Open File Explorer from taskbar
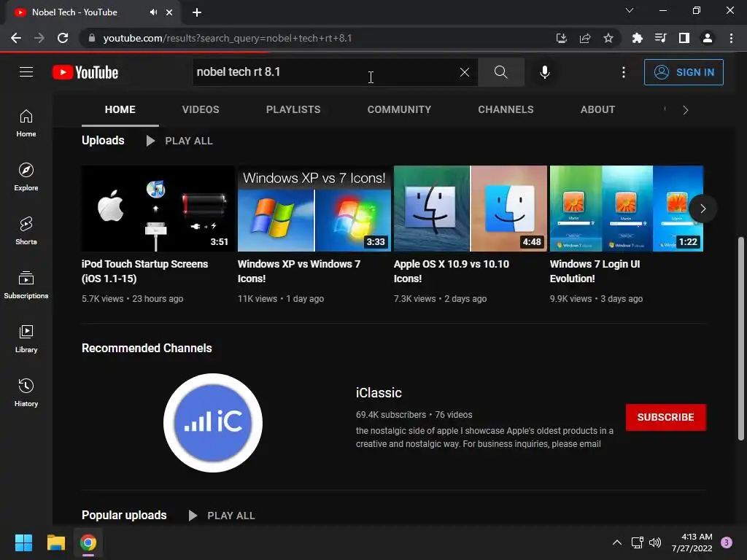 tap(55, 542)
